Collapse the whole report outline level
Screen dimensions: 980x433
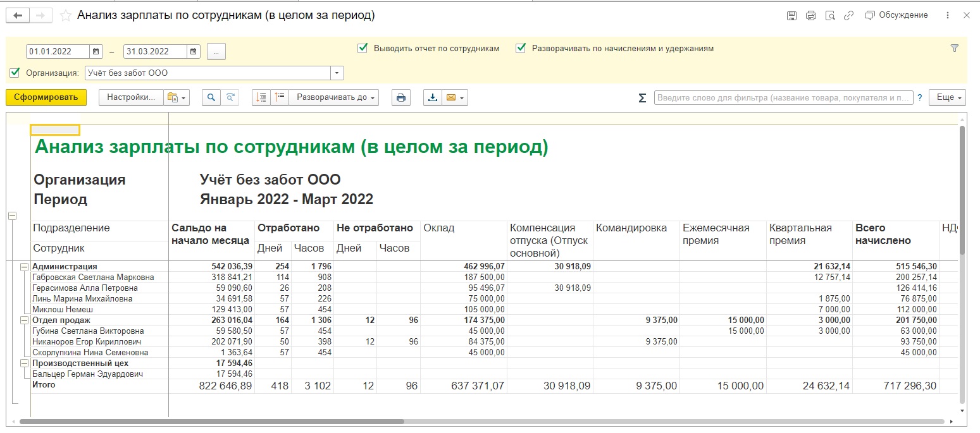pos(11,216)
